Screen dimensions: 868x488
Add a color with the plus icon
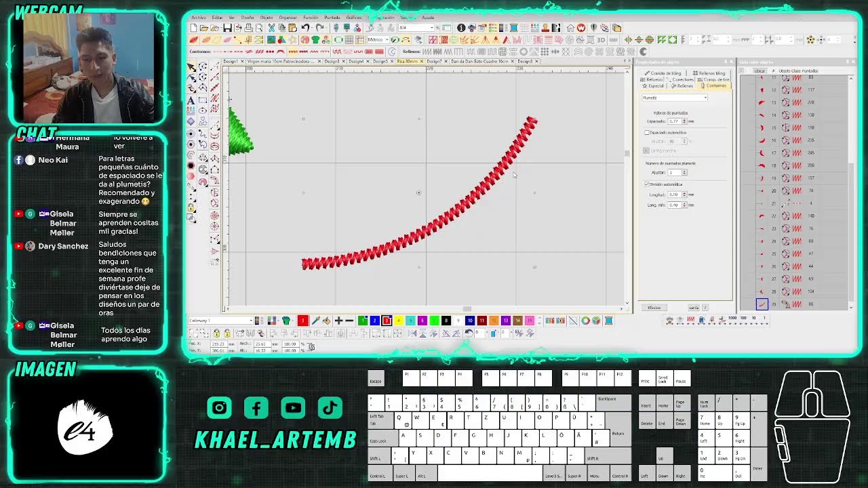[338, 320]
